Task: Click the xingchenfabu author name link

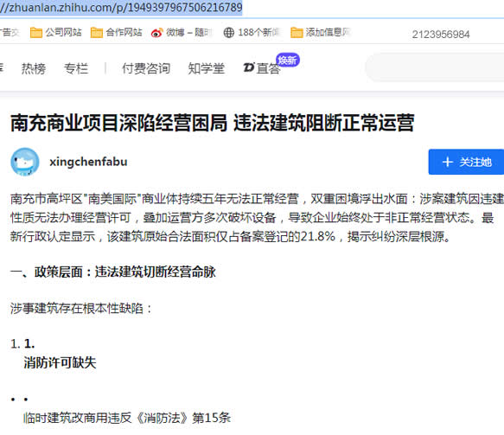Action: coord(88,162)
